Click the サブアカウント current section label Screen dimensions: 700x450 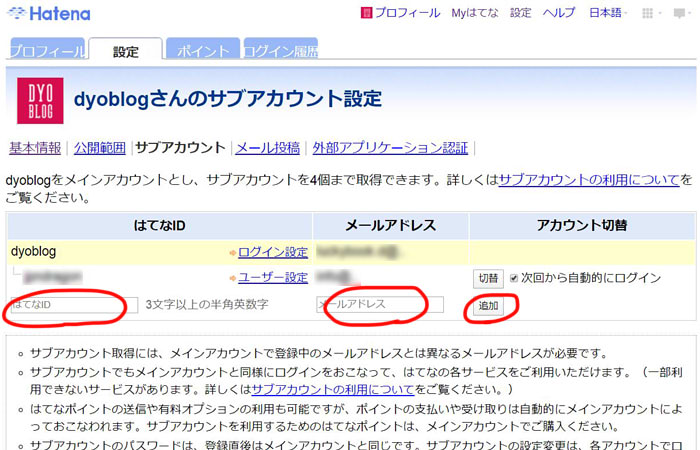[x=180, y=148]
